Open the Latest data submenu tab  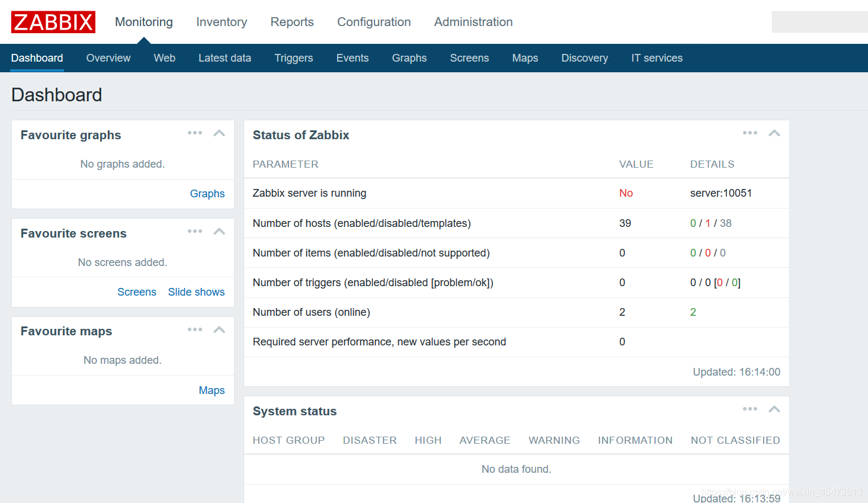(225, 58)
